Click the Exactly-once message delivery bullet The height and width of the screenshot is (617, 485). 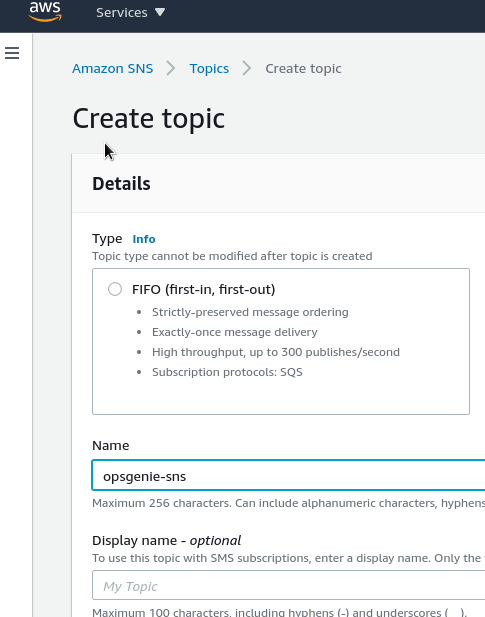click(235, 332)
